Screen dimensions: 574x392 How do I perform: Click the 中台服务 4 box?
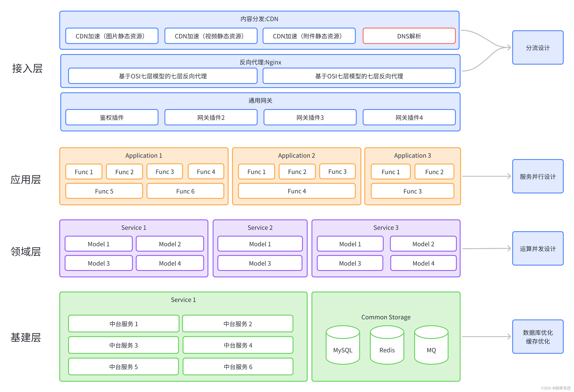[238, 345]
